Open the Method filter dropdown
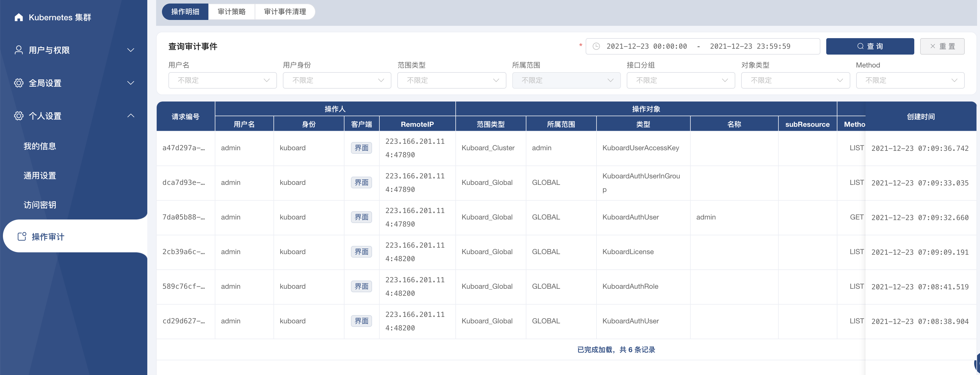Viewport: 980px width, 375px height. tap(910, 80)
